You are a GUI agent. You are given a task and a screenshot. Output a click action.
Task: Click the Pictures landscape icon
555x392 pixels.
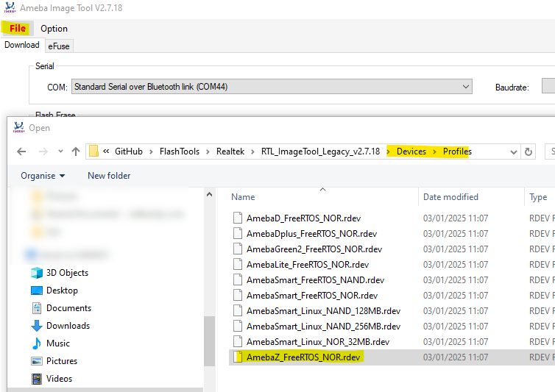37,361
